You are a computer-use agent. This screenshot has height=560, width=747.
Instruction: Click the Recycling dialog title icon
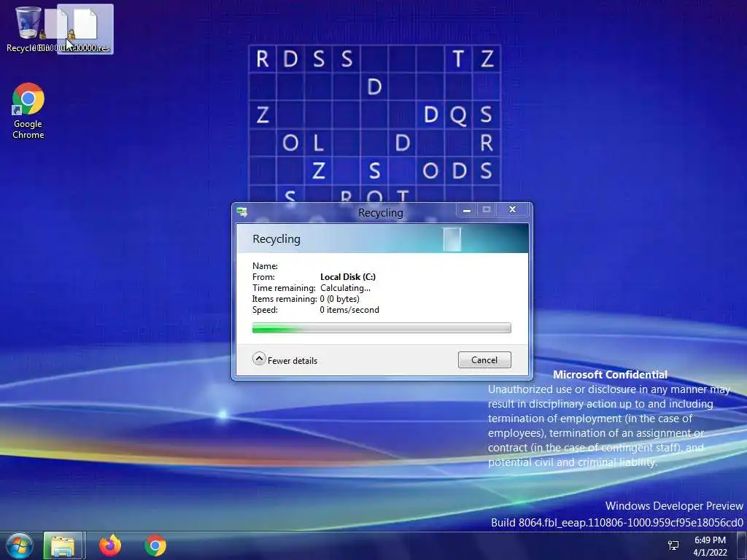242,212
